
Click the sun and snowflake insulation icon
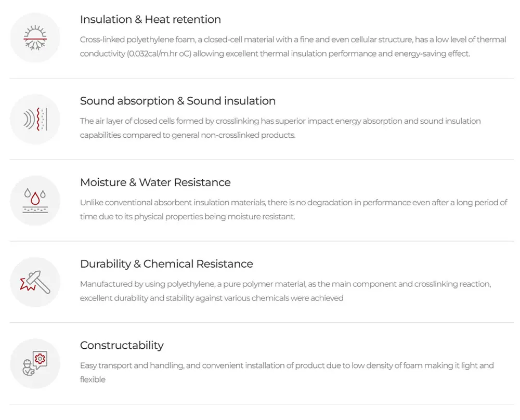coord(35,37)
